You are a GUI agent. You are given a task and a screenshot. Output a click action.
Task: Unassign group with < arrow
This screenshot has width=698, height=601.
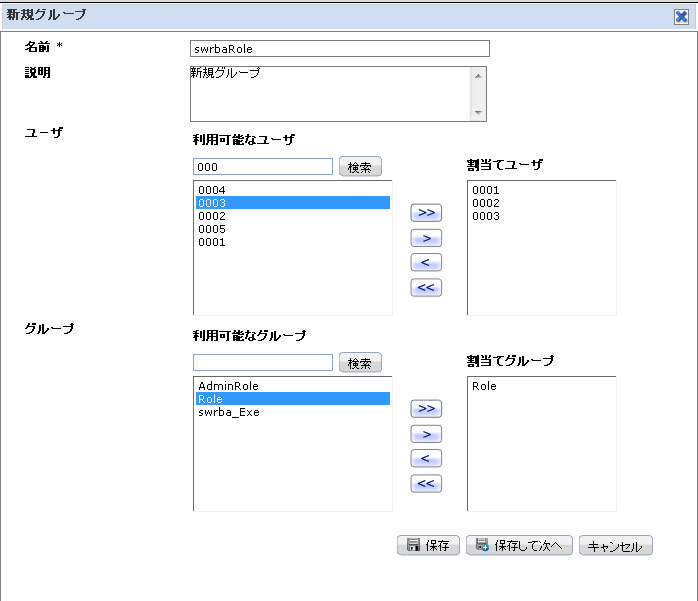click(426, 459)
